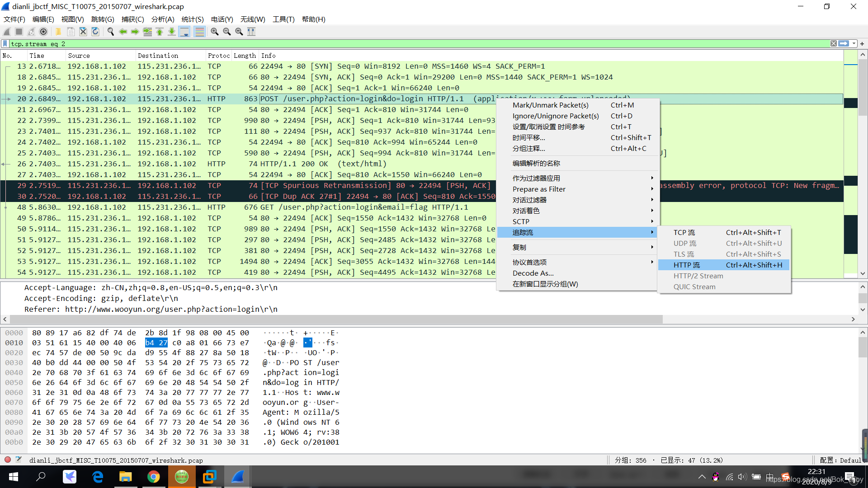Screen dimensions: 868x488
Task: Open Chrome from taskbar
Action: point(153,477)
